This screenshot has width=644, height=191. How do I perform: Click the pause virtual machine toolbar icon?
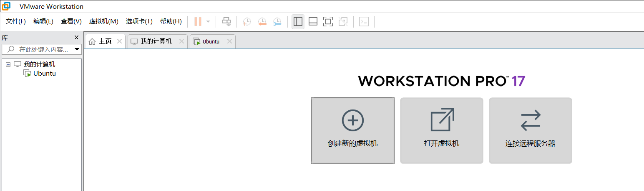pos(198,21)
